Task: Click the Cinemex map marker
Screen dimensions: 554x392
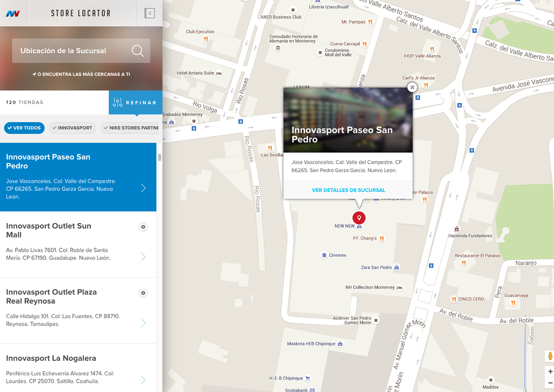Action: [x=324, y=255]
